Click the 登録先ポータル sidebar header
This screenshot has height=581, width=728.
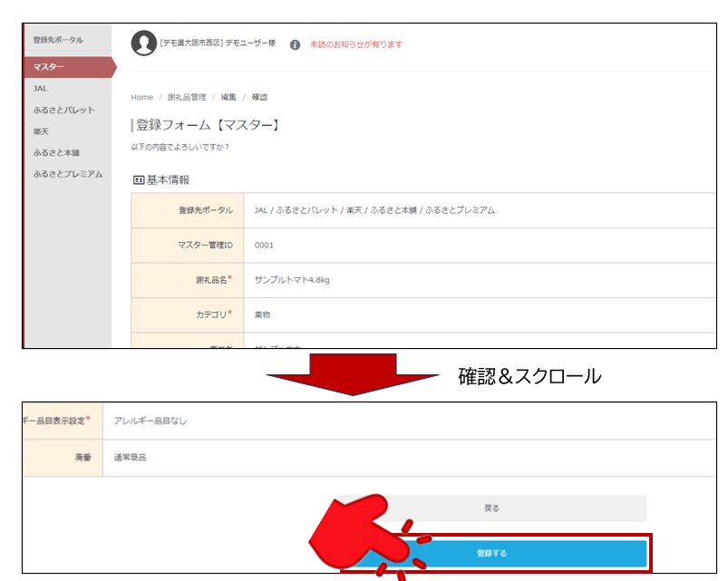point(58,40)
